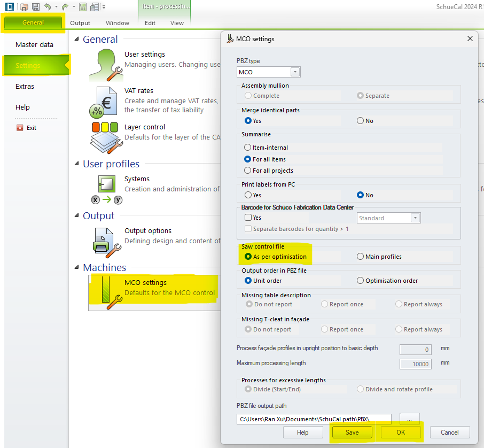Open the PBZ type dropdown
Viewport: 484px width, 448px height.
[x=295, y=72]
